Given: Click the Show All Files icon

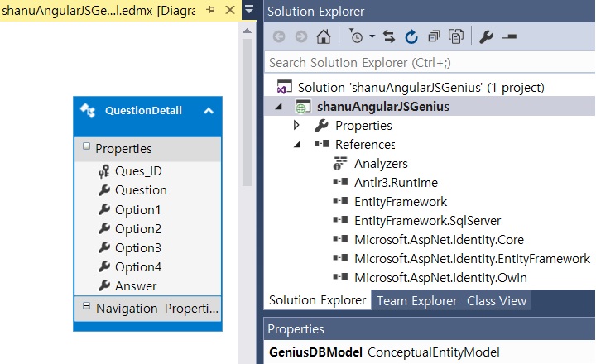Looking at the screenshot, I should click(455, 37).
